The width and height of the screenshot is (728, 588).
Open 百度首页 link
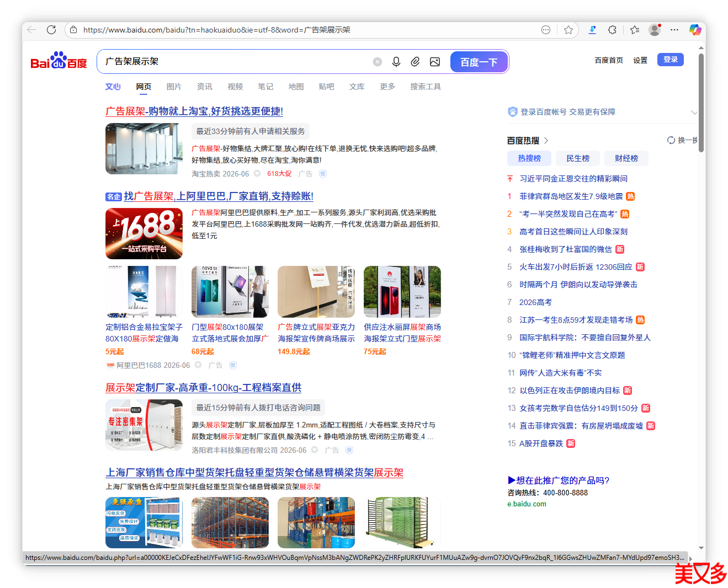click(x=609, y=60)
